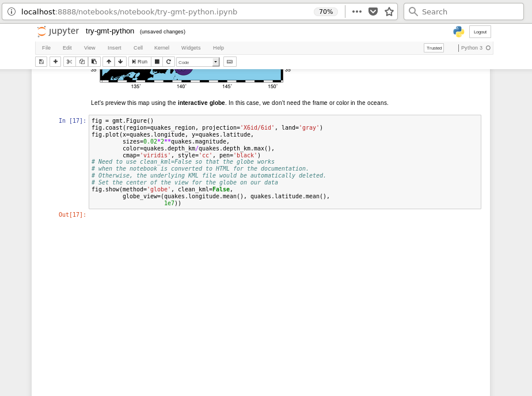The height and width of the screenshot is (396, 532).
Task: Select the In [17] prompt
Action: tap(73, 121)
